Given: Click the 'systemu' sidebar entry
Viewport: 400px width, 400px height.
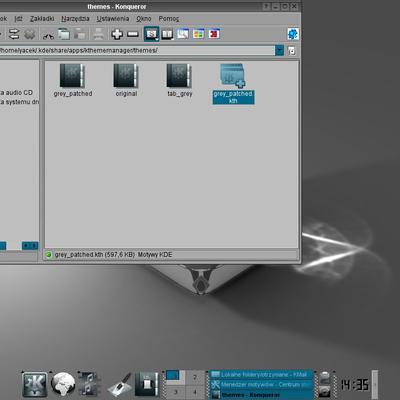Looking at the screenshot, I should [x=19, y=102].
